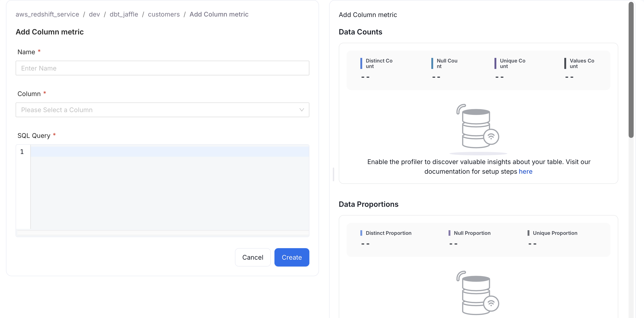Click the Data Counts section heading
The height and width of the screenshot is (318, 644).
click(x=360, y=32)
